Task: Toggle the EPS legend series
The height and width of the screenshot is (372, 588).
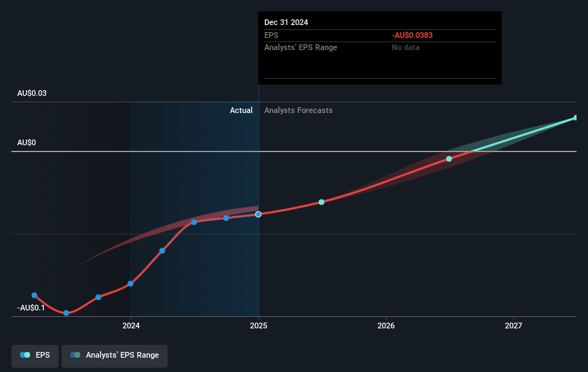Action: point(35,356)
